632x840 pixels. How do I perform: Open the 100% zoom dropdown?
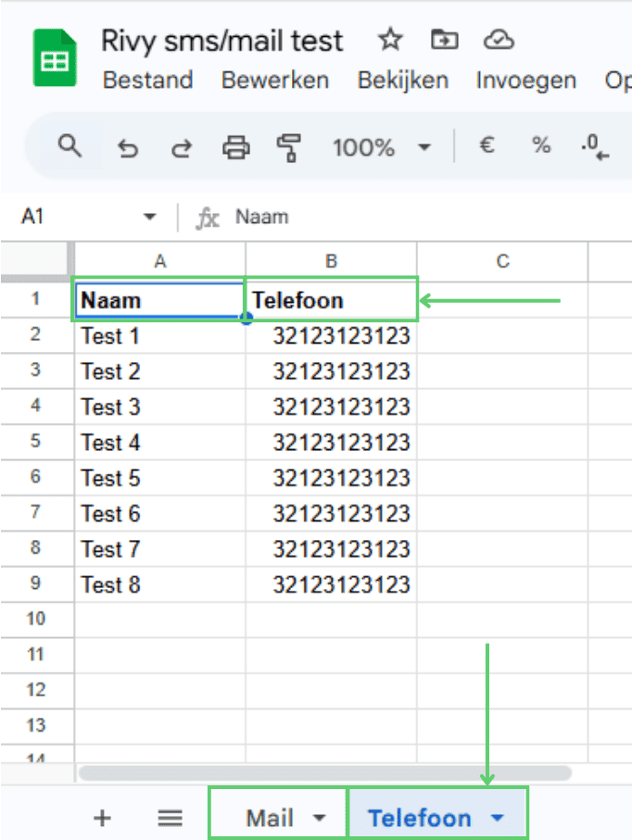click(x=382, y=147)
